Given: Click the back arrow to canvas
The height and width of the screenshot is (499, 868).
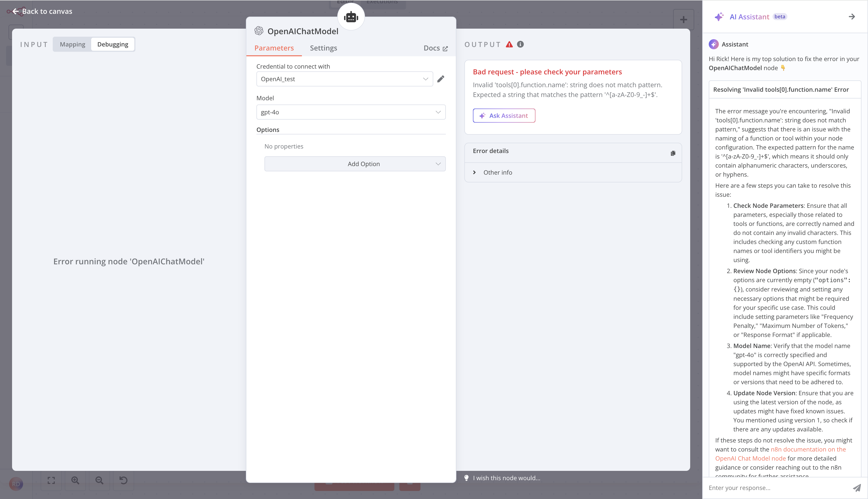Looking at the screenshot, I should [x=16, y=11].
